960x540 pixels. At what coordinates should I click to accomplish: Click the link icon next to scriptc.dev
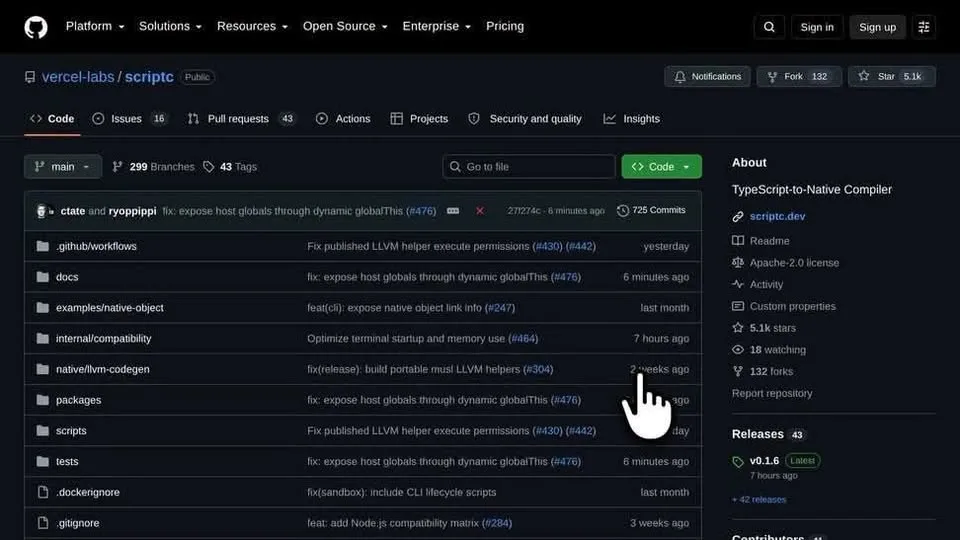(x=738, y=217)
